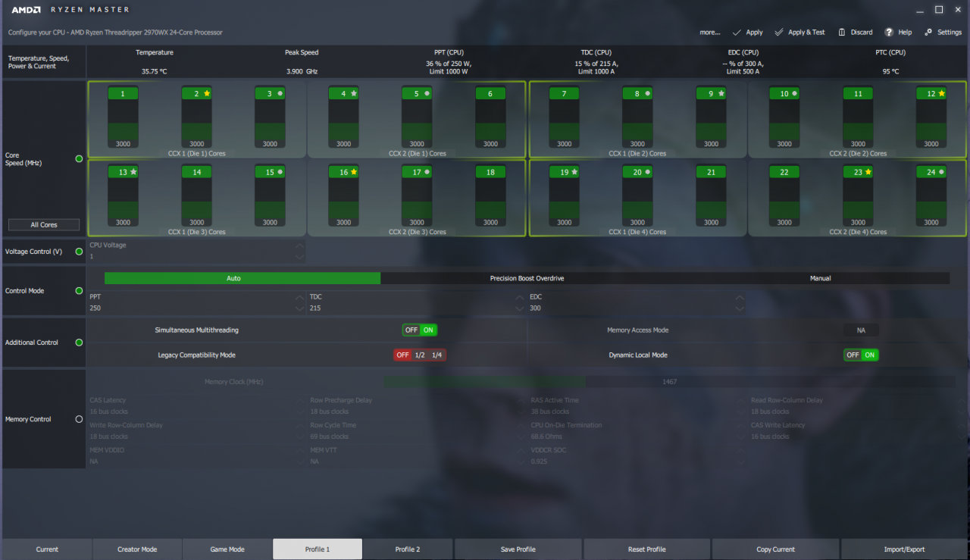Click the gold star on core 12
Viewport: 970px width, 560px height.
click(x=941, y=93)
